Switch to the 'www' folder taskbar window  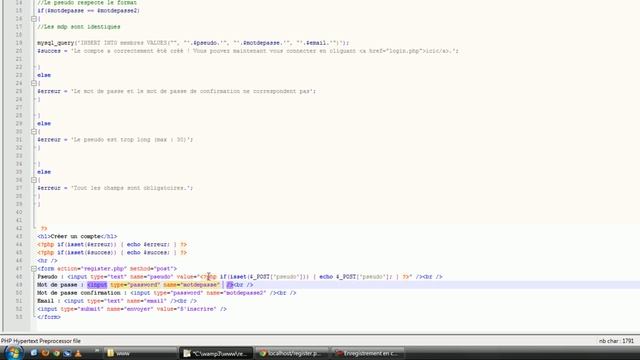[140, 353]
